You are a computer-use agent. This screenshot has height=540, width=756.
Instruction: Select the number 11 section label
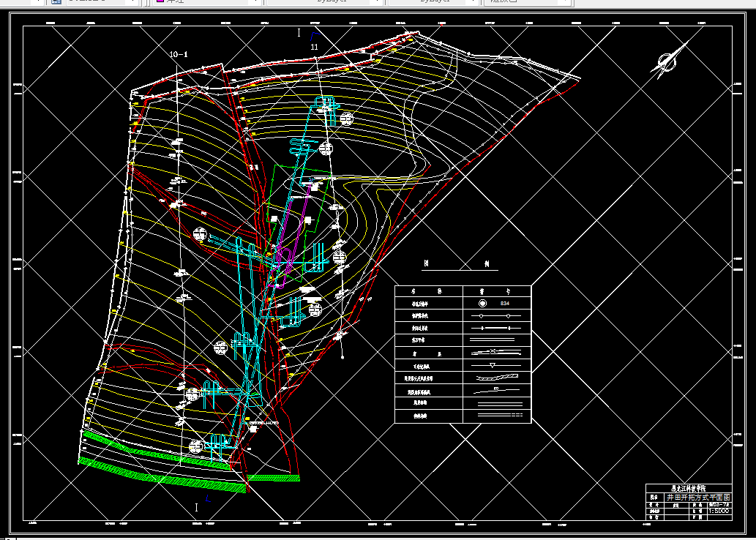click(x=315, y=48)
